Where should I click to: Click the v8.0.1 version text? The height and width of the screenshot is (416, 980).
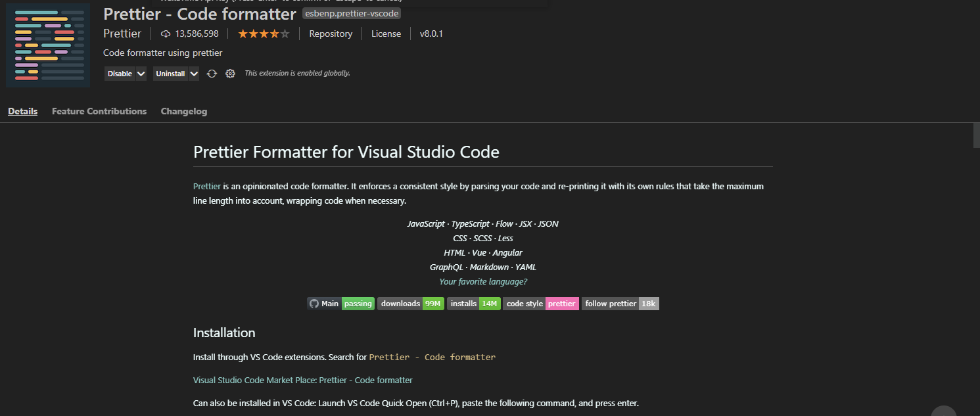431,34
